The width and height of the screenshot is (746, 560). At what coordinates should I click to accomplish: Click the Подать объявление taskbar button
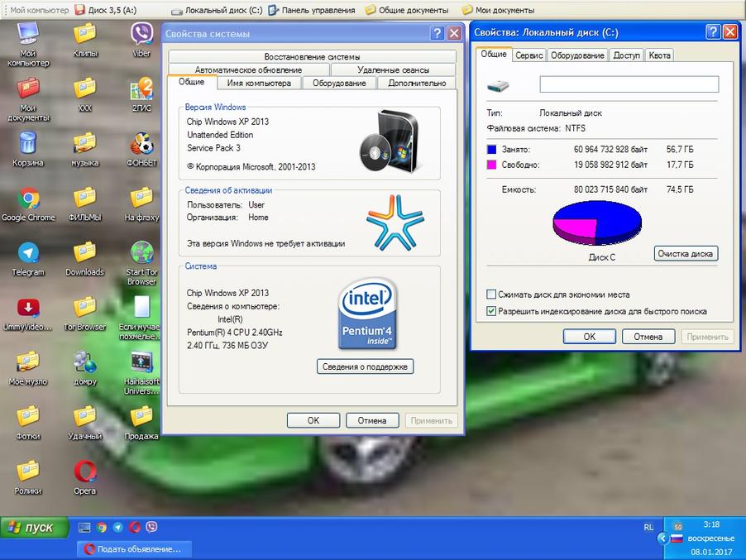135,548
